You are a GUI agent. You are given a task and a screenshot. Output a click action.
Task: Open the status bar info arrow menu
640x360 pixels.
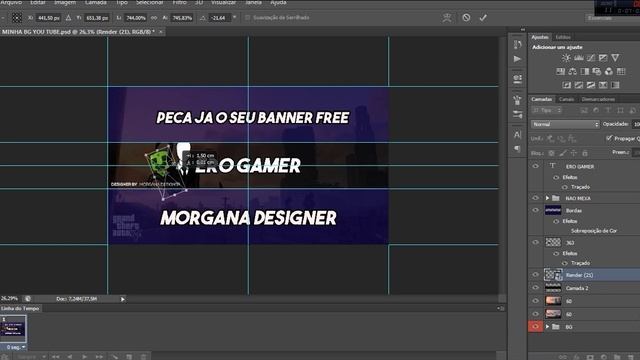(x=122, y=299)
